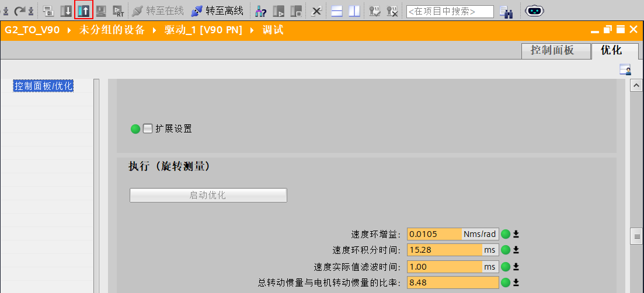The image size is (644, 293).
Task: Click the upload from device icon
Action: [x=84, y=11]
